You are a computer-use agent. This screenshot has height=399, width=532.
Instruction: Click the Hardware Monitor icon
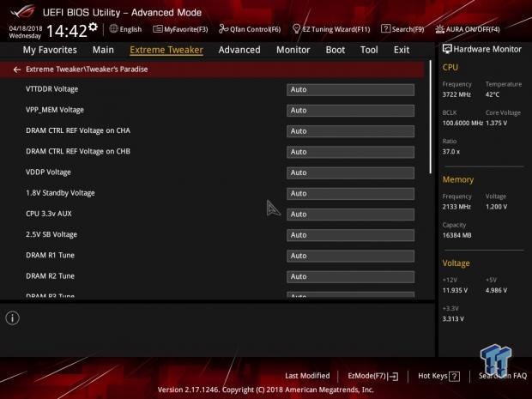tap(447, 49)
